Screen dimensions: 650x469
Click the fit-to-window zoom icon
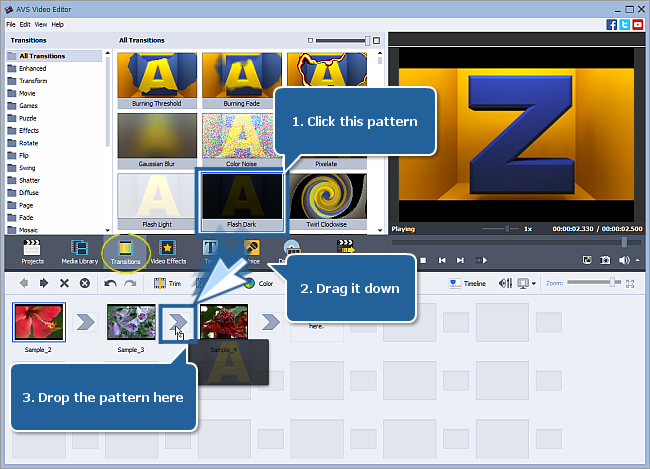[630, 284]
